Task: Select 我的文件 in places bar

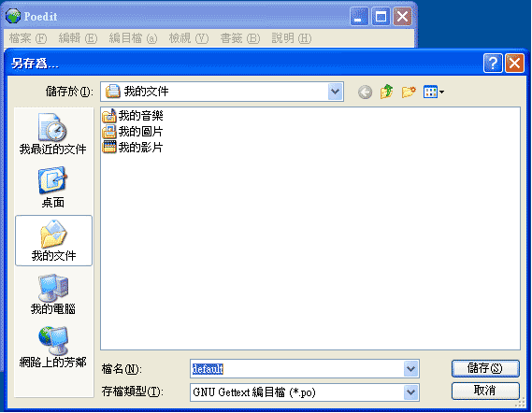Action: point(53,241)
